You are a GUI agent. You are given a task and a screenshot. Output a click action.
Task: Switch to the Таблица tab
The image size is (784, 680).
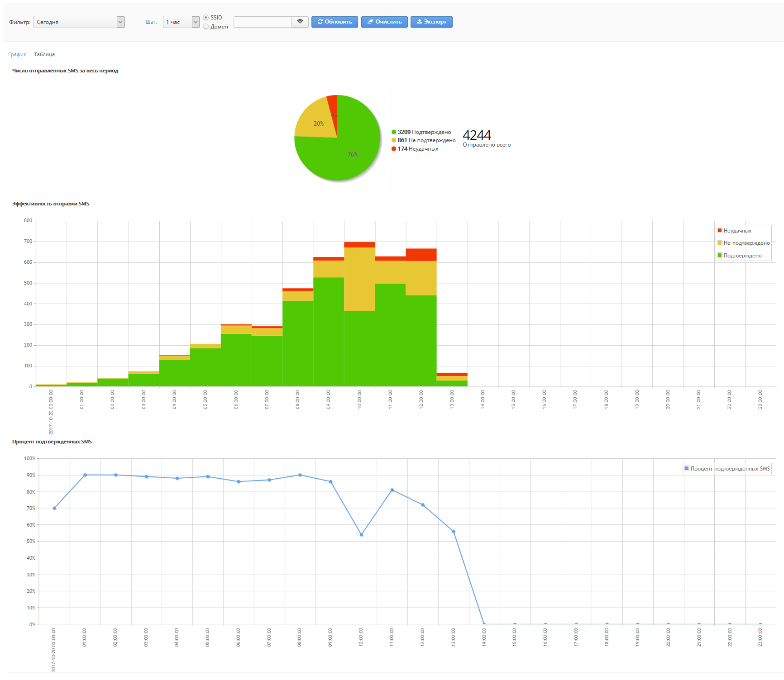44,54
